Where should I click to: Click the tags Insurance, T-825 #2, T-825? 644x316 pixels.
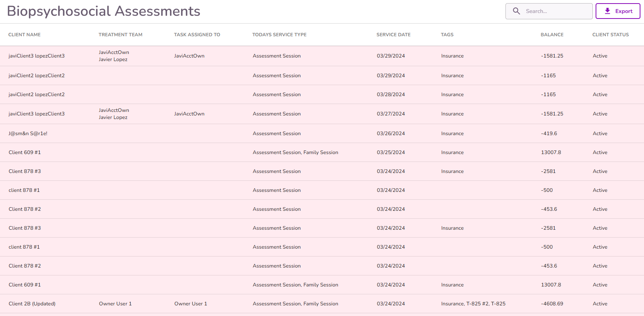(x=473, y=304)
